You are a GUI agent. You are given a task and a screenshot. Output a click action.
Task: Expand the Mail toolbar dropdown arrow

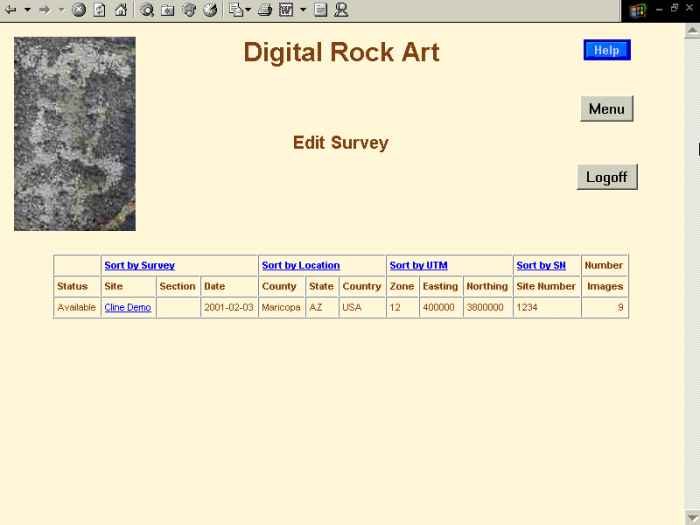(x=248, y=10)
